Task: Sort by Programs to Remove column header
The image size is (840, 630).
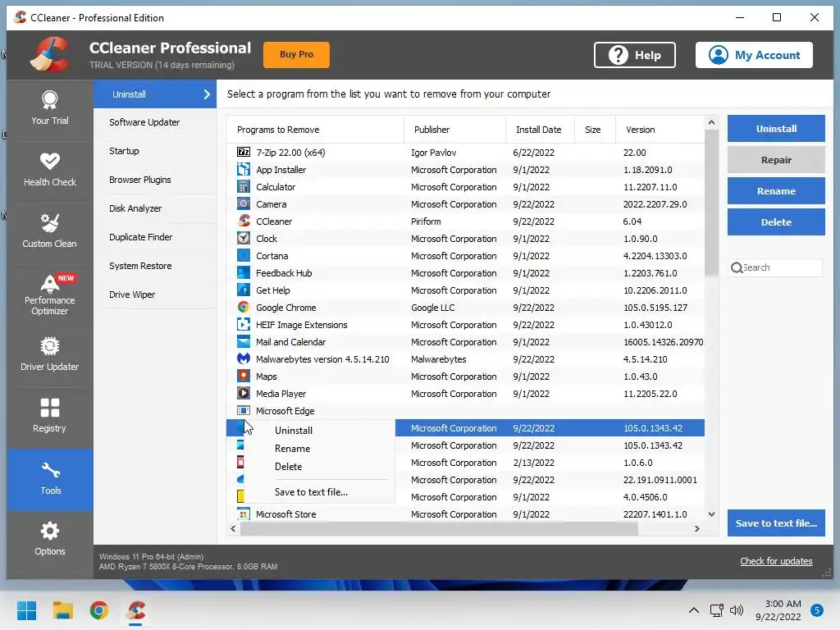Action: (x=315, y=130)
